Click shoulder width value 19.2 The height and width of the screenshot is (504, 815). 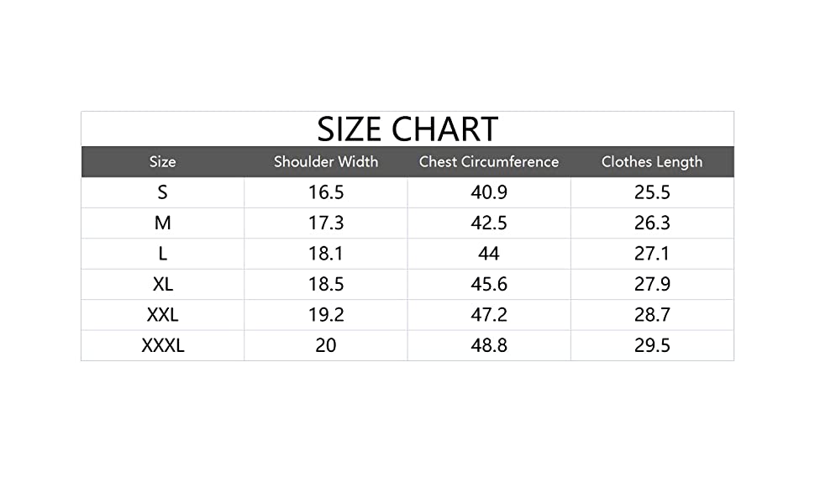click(x=326, y=315)
